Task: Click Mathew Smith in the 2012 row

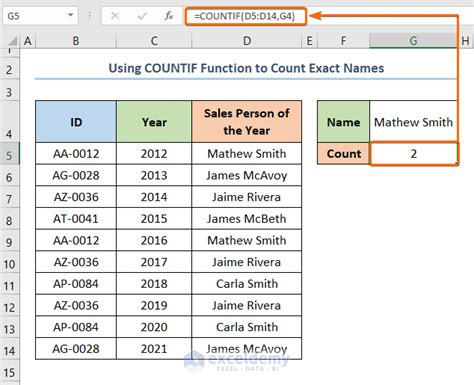Action: pos(247,154)
